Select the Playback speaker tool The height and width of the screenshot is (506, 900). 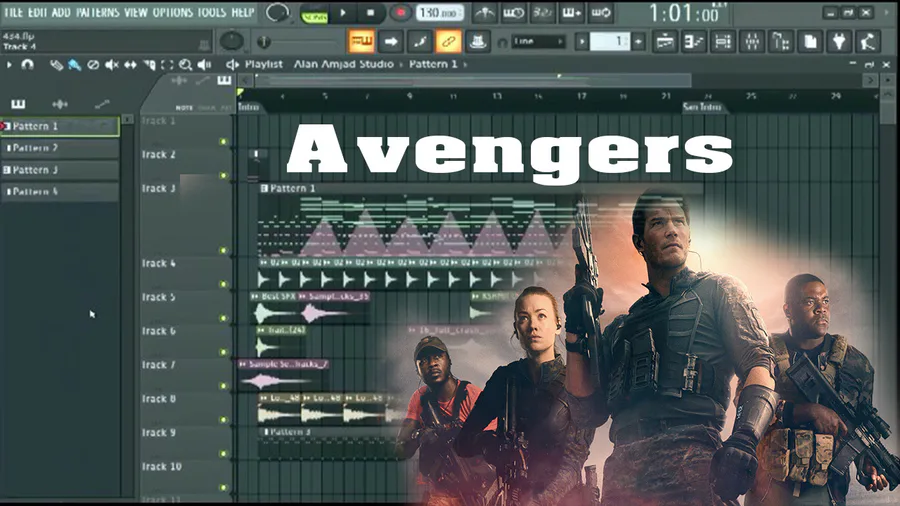(x=204, y=65)
